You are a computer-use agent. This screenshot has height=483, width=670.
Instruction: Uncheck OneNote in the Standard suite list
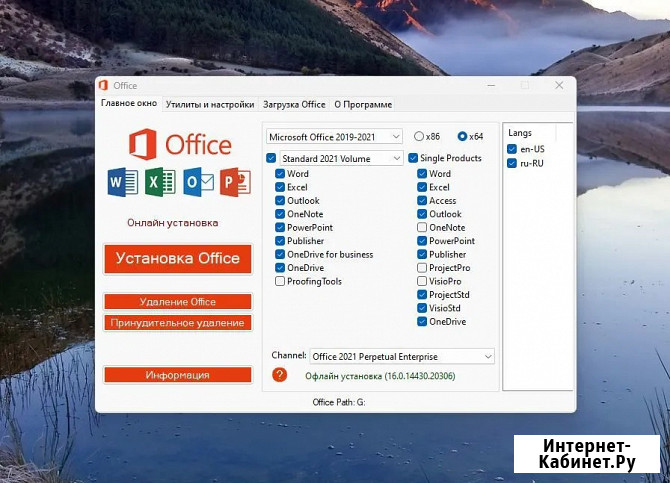coord(280,214)
